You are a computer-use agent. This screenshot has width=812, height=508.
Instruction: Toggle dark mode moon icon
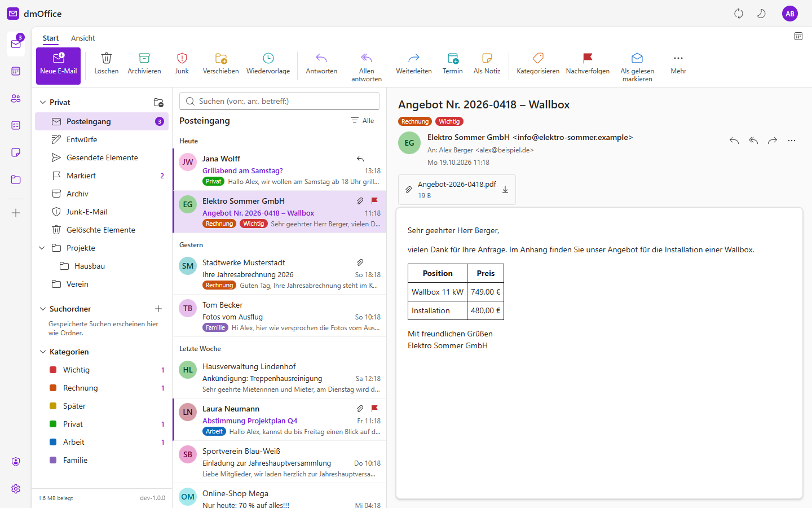pos(761,14)
